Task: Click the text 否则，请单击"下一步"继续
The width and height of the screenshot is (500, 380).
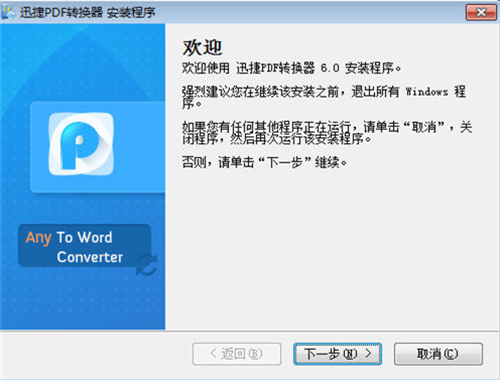Action: pyautogui.click(x=264, y=162)
